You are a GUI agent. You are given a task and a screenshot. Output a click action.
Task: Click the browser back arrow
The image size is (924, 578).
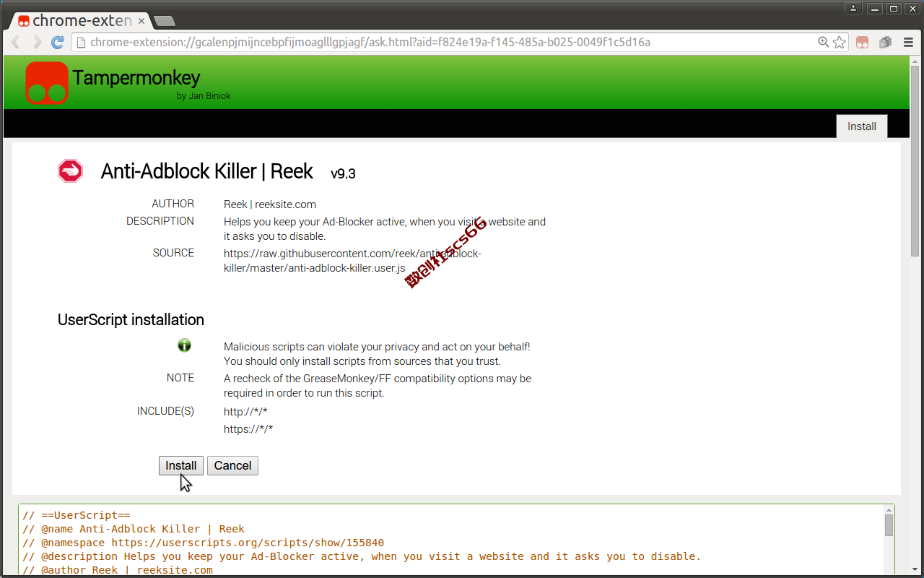click(x=16, y=42)
